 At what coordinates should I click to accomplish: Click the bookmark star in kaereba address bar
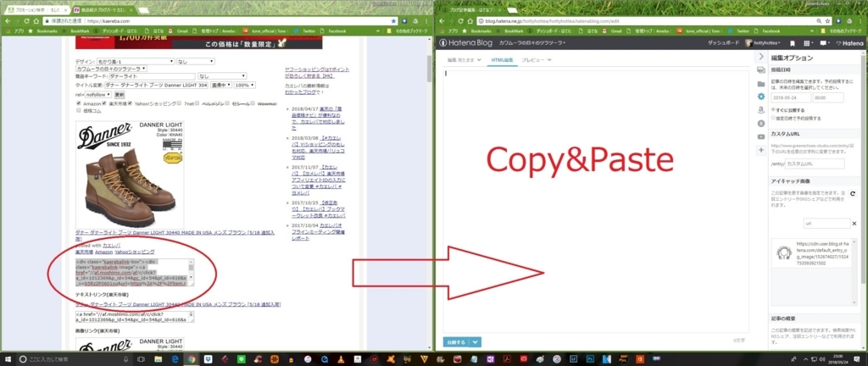pyautogui.click(x=393, y=21)
